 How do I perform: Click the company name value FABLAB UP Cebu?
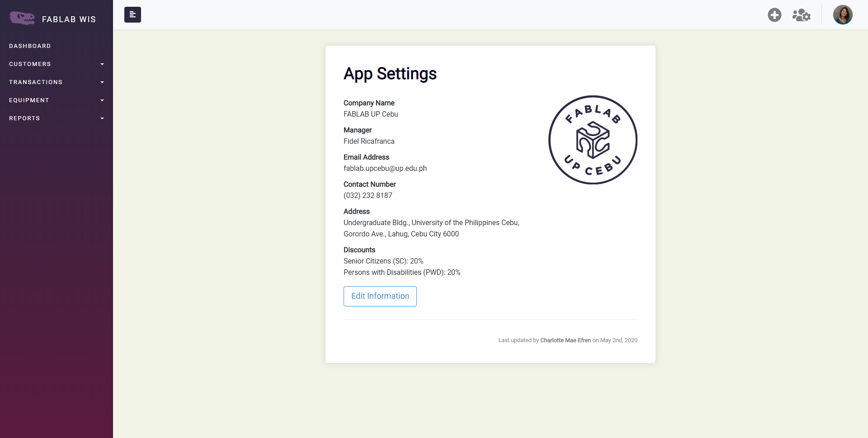pyautogui.click(x=371, y=114)
